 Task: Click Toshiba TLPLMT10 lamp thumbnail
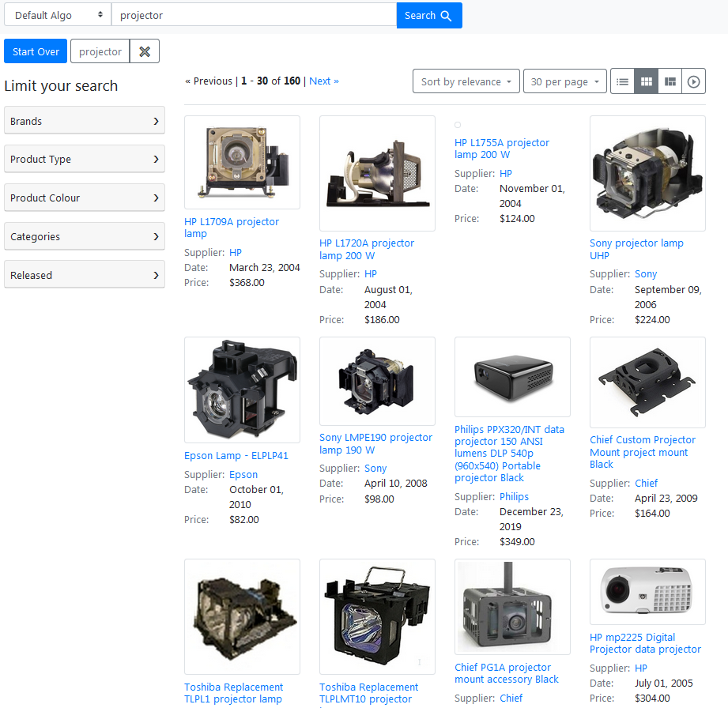point(377,616)
